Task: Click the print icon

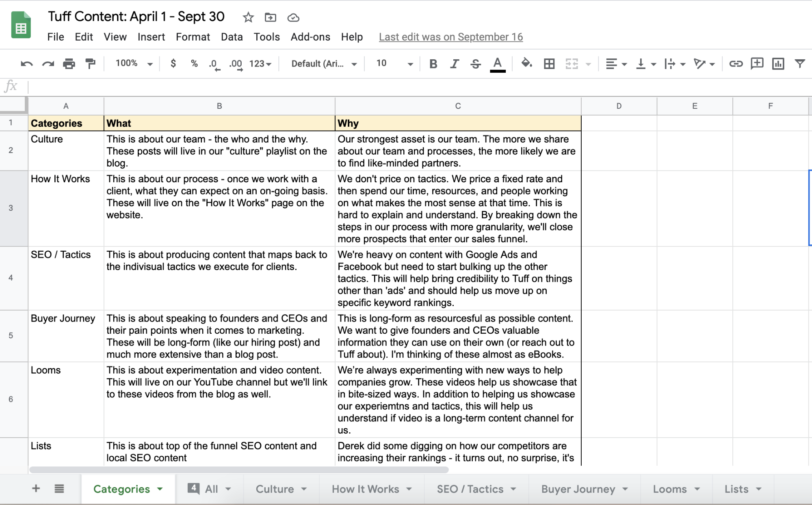Action: click(69, 64)
